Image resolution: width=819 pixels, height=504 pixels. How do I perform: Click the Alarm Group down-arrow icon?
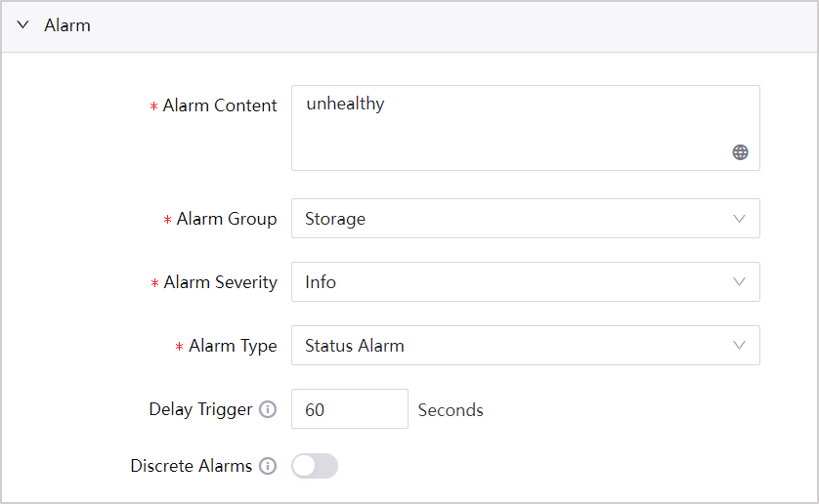pos(740,219)
